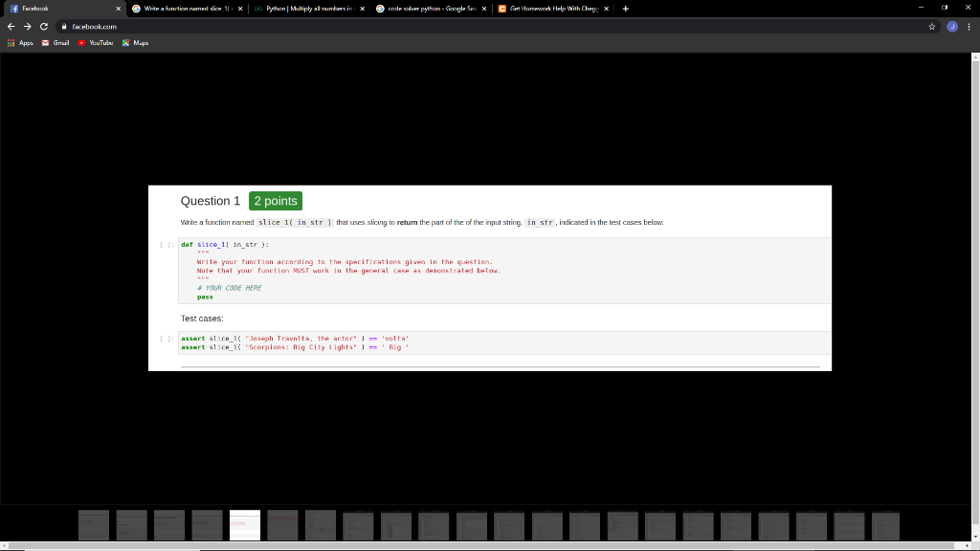Open the Gmail bookmark
This screenshot has height=551, width=980.
coord(55,42)
